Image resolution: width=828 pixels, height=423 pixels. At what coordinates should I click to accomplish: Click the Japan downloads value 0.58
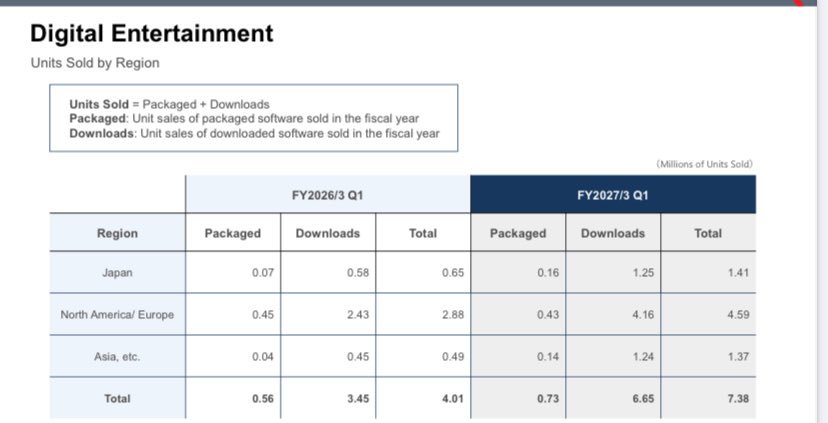pyautogui.click(x=358, y=273)
